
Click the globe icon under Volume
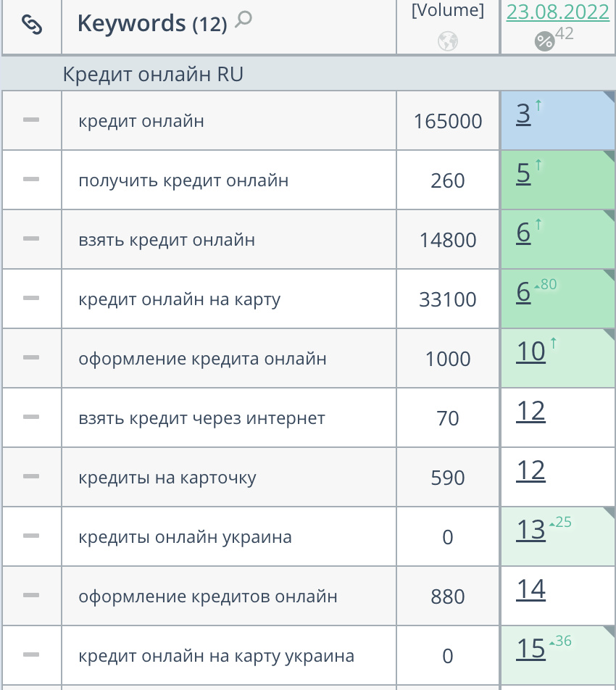point(448,41)
